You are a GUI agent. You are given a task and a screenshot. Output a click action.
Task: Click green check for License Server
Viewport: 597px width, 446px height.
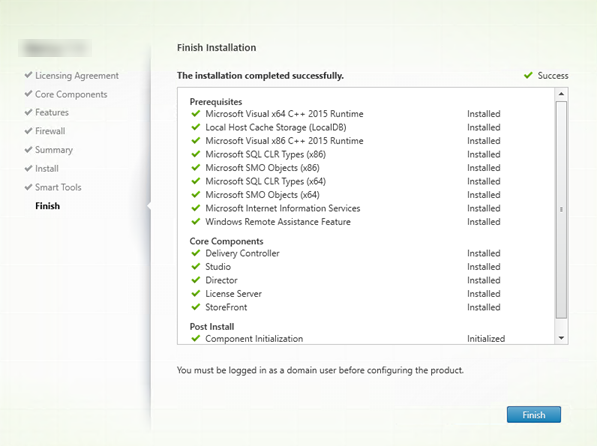[196, 293]
